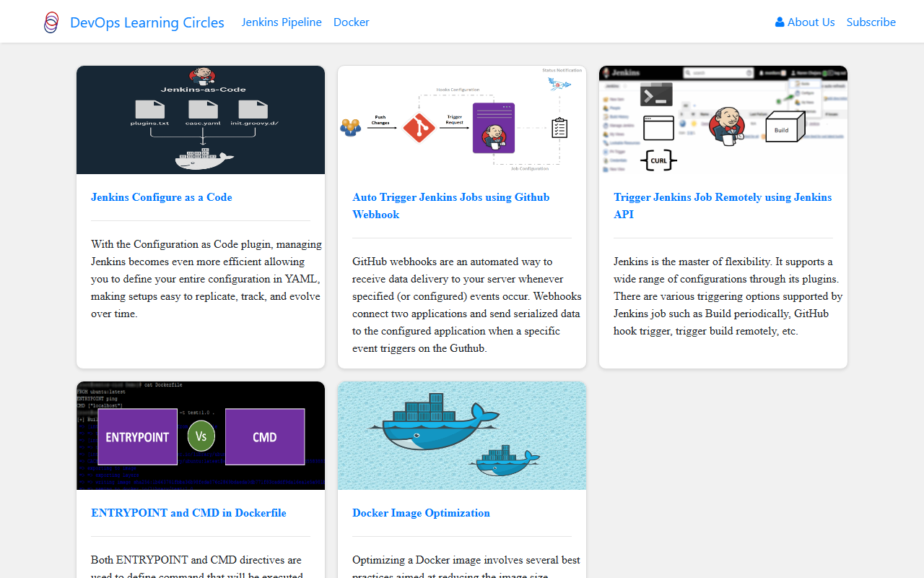924x578 pixels.
Task: Open the Docker menu item
Action: [352, 22]
